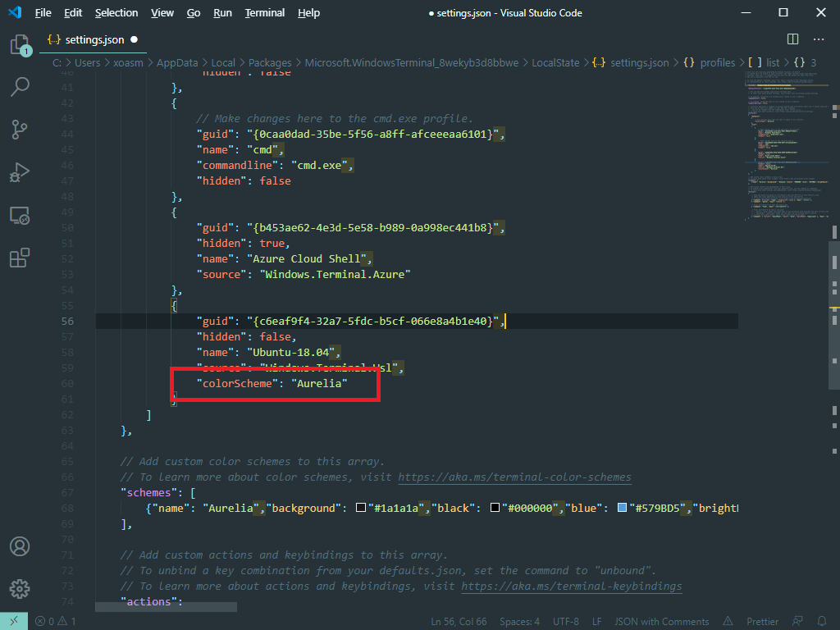Click the LocalState breadcrumb segment

tap(555, 62)
